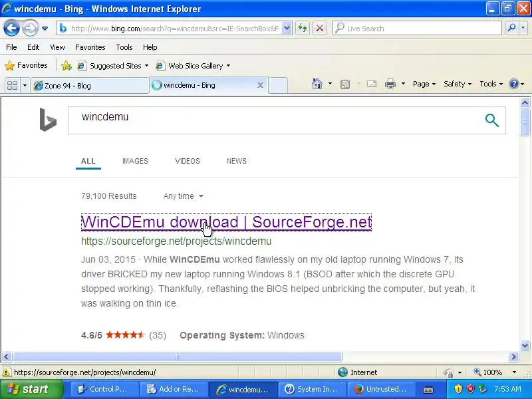This screenshot has height=399, width=532.
Task: Click the Windows start button
Action: click(31, 389)
